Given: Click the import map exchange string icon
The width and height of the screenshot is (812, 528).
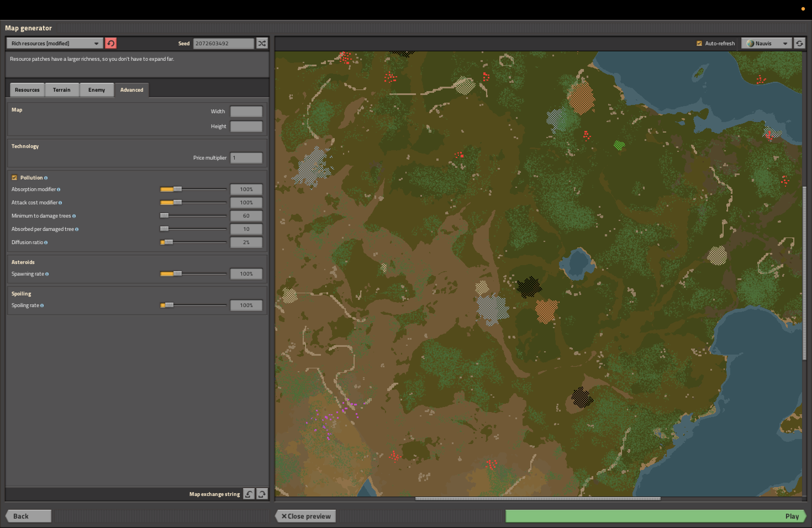Looking at the screenshot, I should coord(249,494).
